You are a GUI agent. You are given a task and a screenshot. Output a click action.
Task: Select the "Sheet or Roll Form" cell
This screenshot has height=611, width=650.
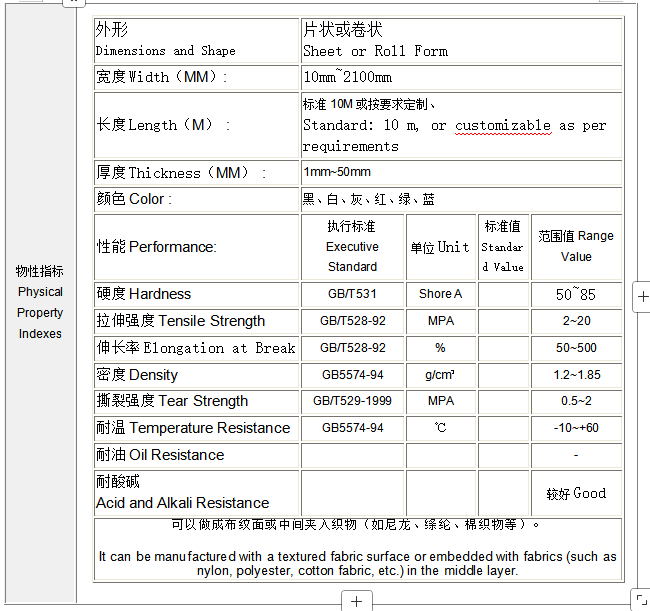461,41
